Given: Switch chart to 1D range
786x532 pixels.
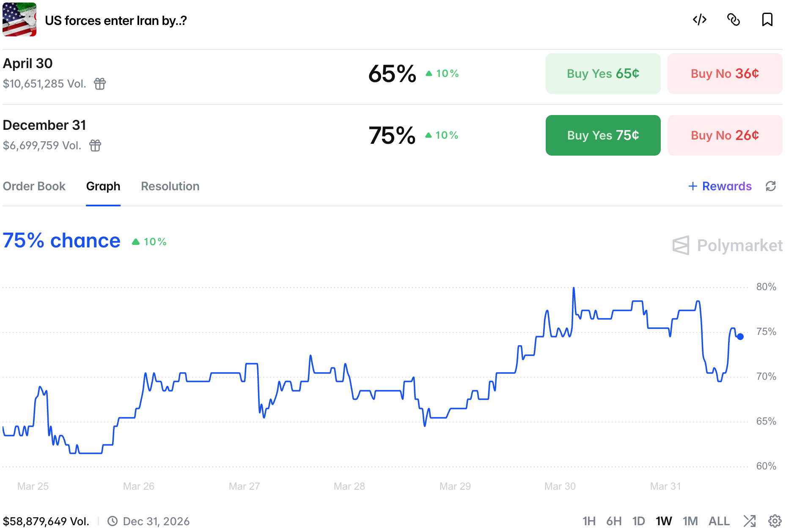Looking at the screenshot, I should pyautogui.click(x=638, y=521).
